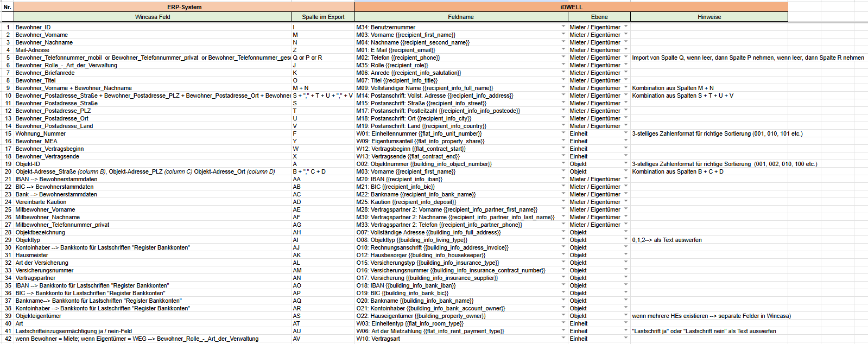Open Ebene dropdown in Mail-Adresse row
868x344 pixels.
tap(626, 49)
